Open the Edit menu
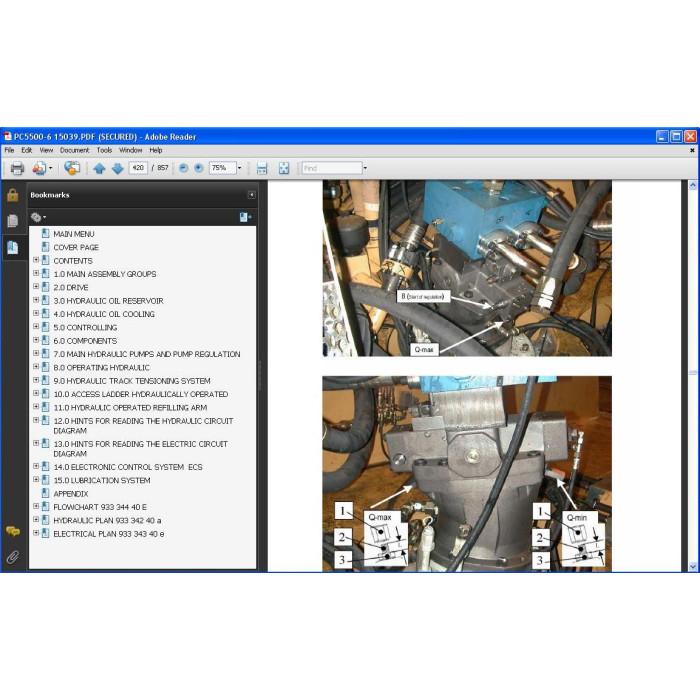This screenshot has height=700, width=700. 27,150
